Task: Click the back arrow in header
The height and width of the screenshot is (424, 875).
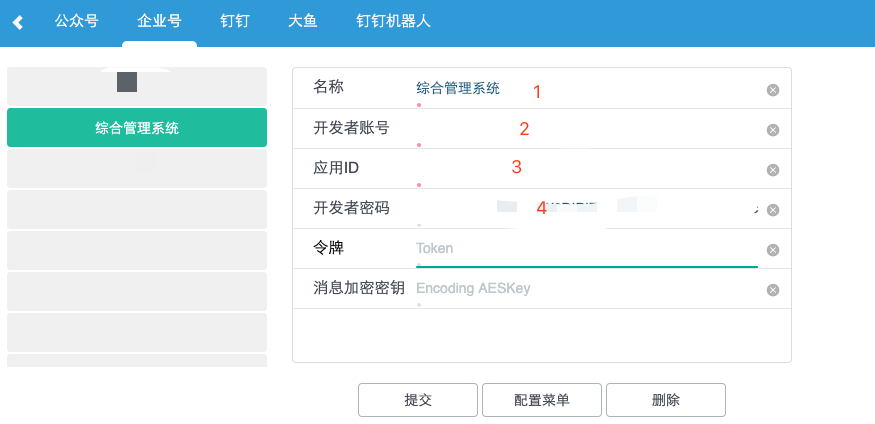Action: pyautogui.click(x=18, y=22)
